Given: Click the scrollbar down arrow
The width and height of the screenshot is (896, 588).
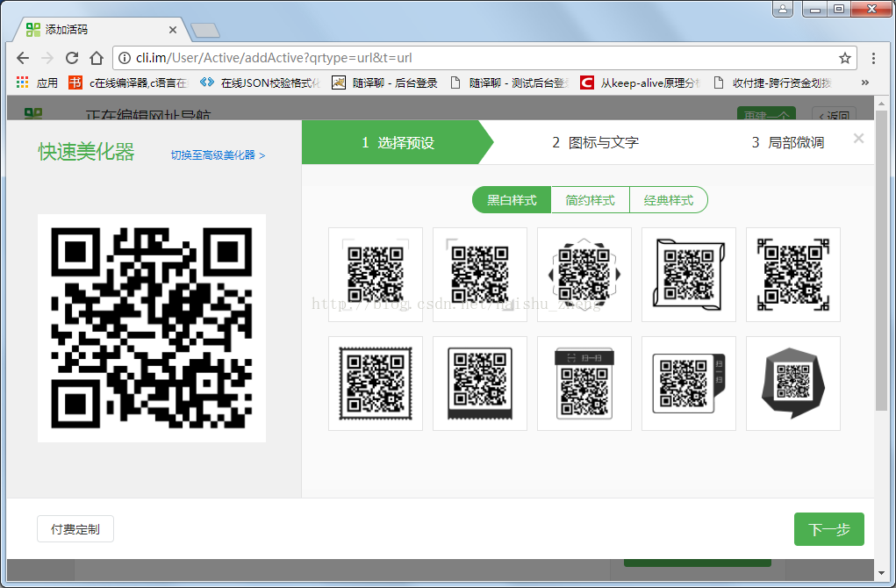Looking at the screenshot, I should (x=881, y=572).
